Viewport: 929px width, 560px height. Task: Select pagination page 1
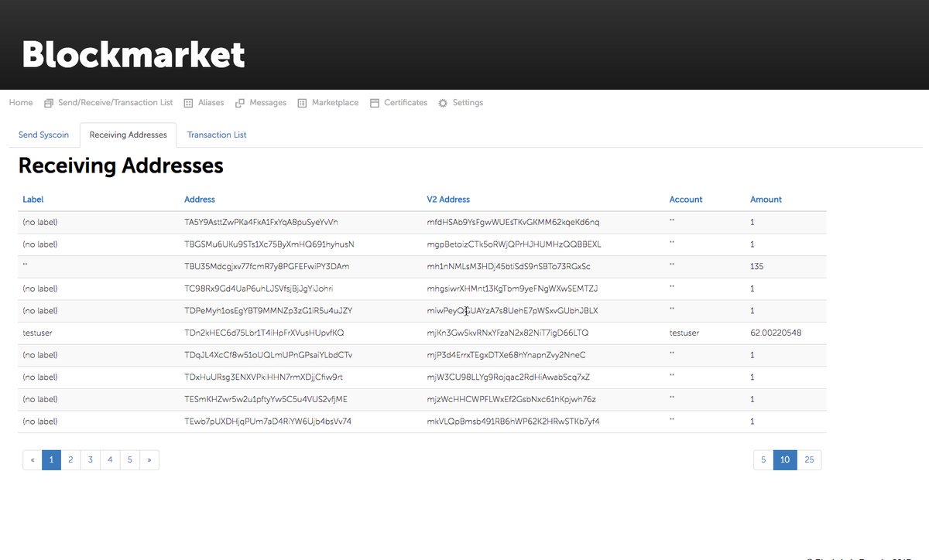(x=51, y=459)
